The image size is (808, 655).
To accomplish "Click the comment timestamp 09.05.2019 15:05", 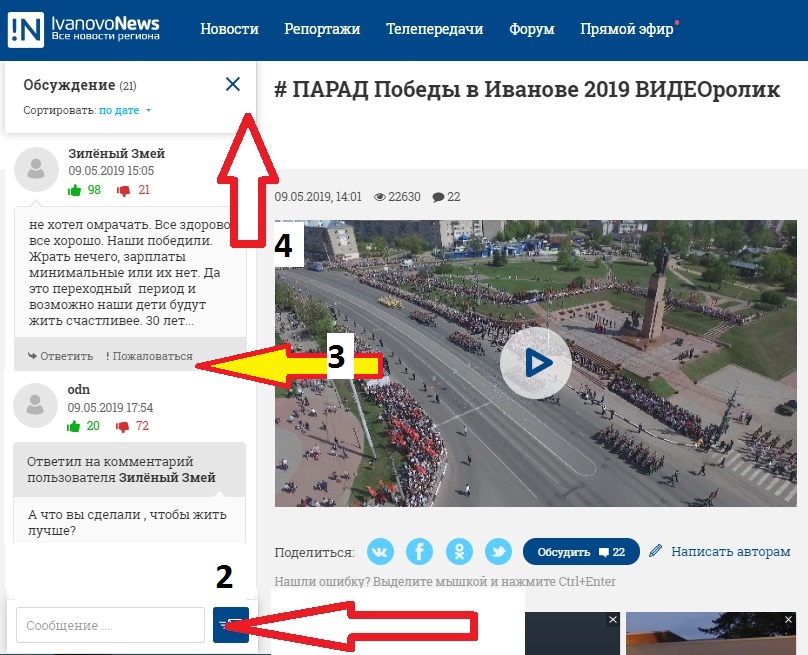I will pyautogui.click(x=111, y=171).
